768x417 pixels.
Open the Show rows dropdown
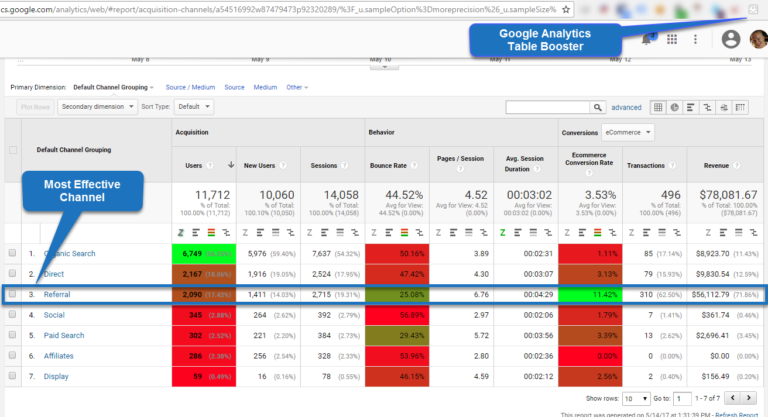click(636, 398)
